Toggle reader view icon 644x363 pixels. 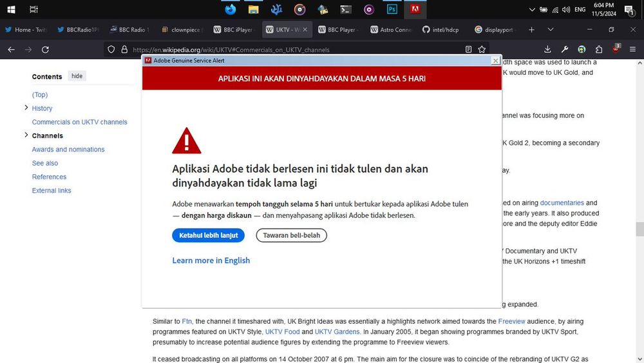(469, 50)
